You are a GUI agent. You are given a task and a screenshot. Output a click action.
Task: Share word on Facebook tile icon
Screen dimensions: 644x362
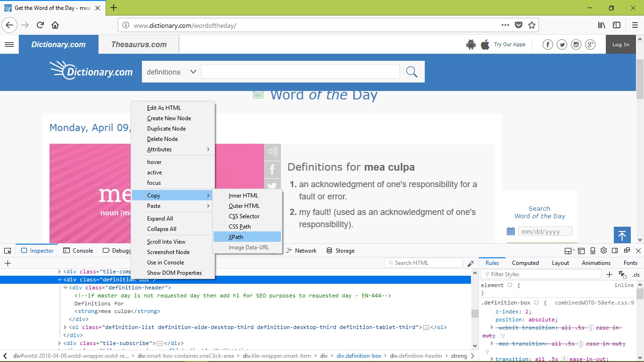click(272, 170)
